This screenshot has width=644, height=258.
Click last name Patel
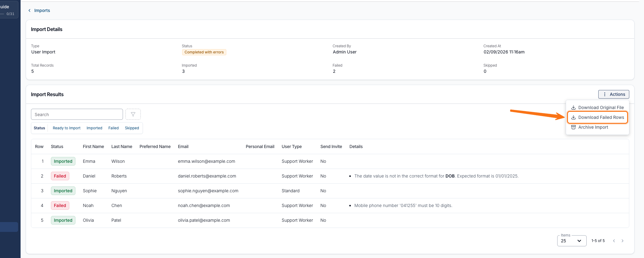(116, 220)
